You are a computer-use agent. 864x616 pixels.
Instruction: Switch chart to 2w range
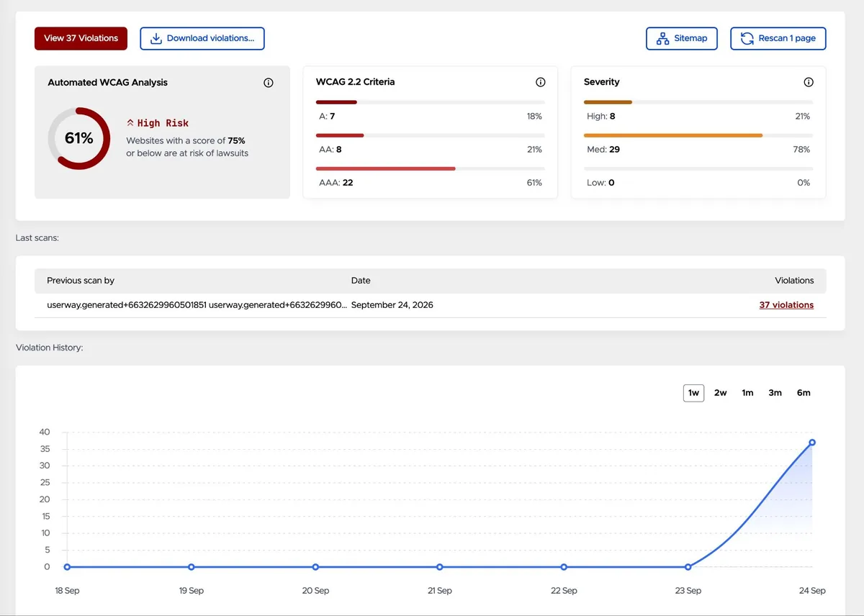pyautogui.click(x=721, y=393)
